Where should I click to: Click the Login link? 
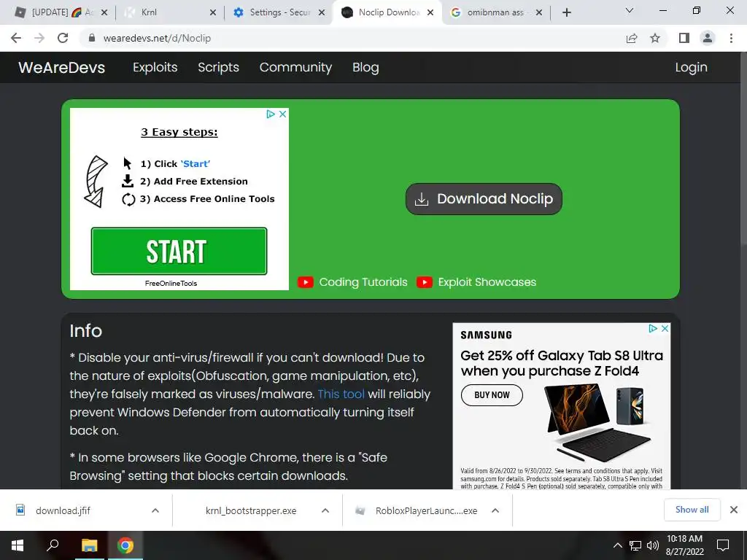pos(691,67)
